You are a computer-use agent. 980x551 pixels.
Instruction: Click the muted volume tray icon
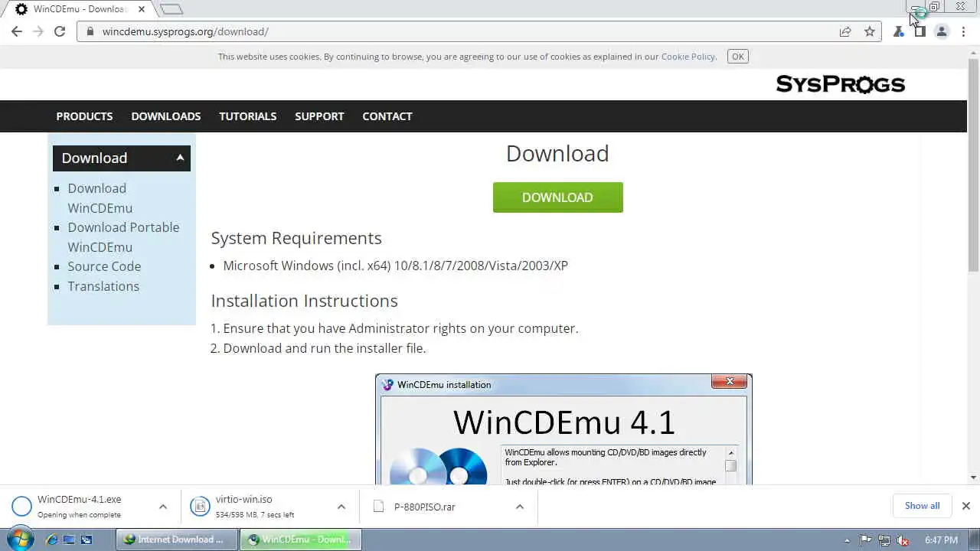(903, 540)
